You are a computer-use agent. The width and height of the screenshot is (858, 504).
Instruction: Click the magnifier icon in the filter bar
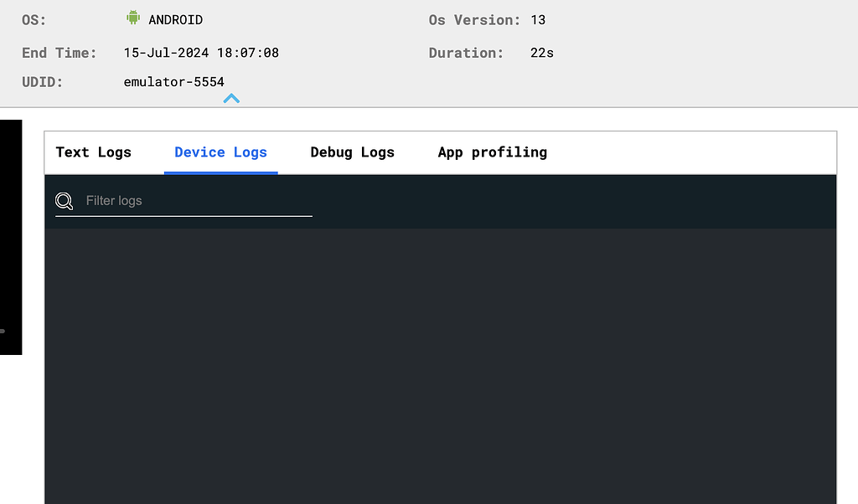click(65, 201)
